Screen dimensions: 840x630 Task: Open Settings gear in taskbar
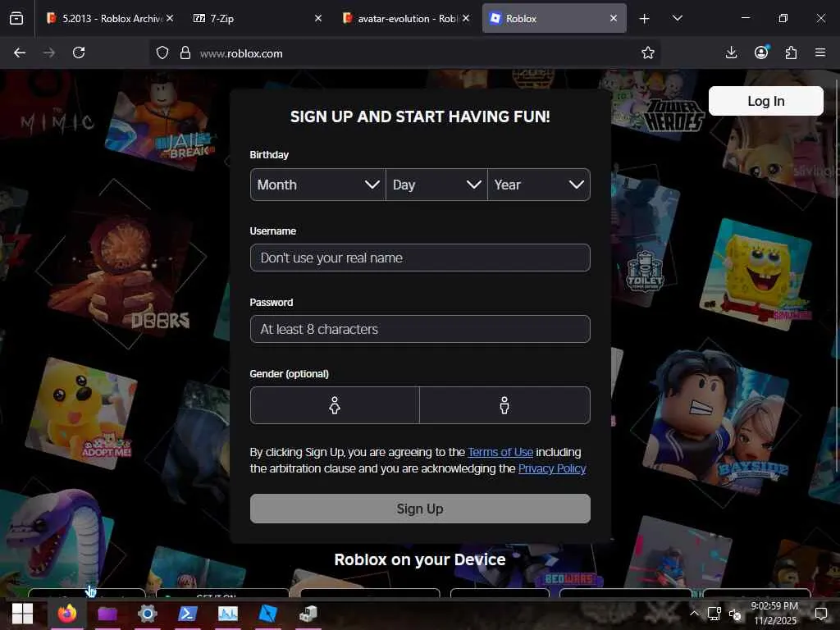pos(148,614)
